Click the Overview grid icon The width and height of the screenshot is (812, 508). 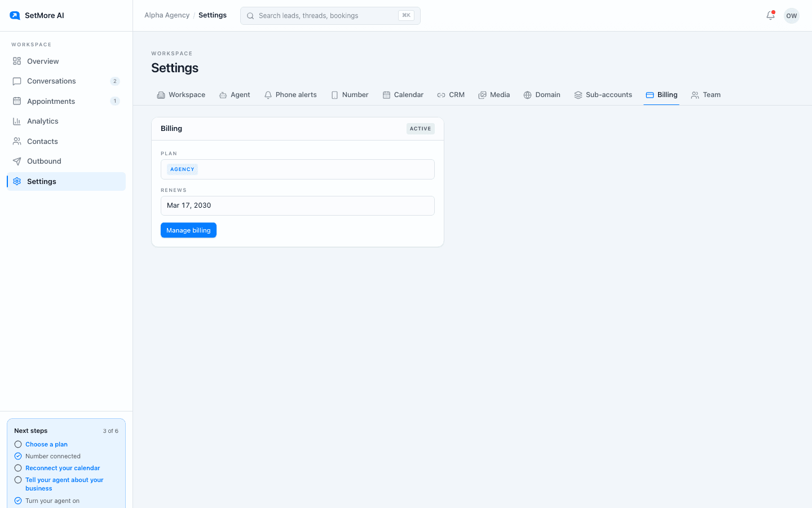tap(17, 61)
